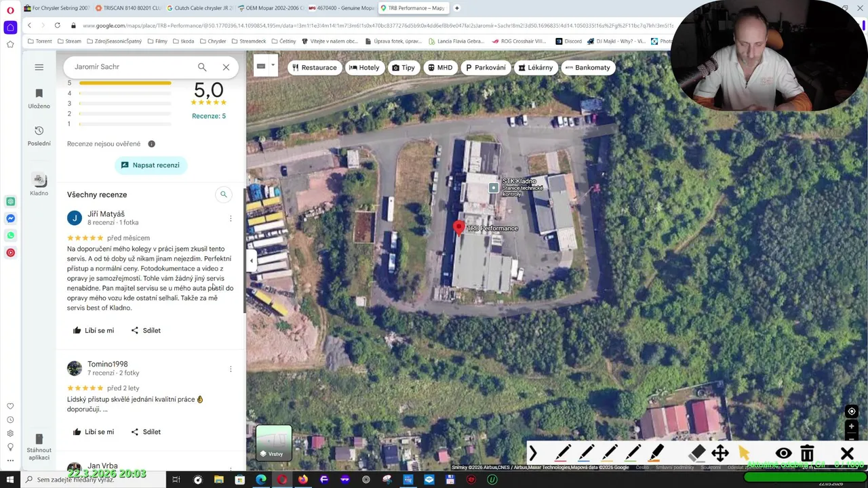Open a new browser tab with plus
The image size is (868, 488).
pyautogui.click(x=456, y=8)
